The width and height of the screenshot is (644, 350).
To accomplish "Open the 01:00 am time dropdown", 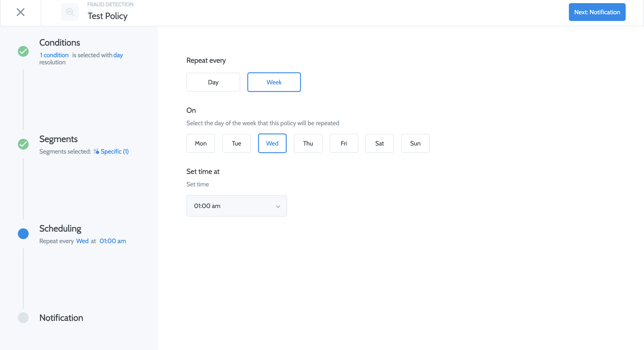I will [236, 206].
